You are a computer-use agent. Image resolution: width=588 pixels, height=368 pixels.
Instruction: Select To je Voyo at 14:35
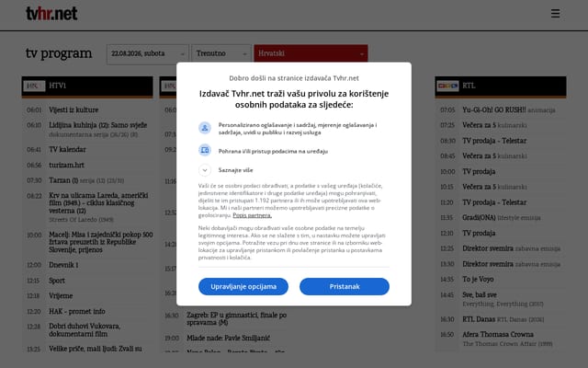pos(478,280)
